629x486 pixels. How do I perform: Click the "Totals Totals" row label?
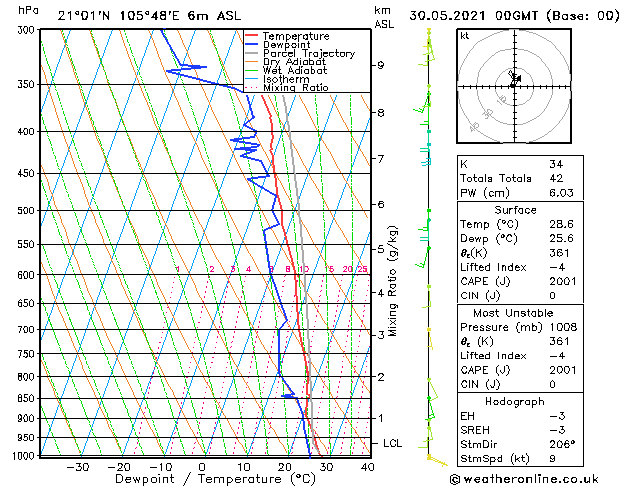(496, 178)
